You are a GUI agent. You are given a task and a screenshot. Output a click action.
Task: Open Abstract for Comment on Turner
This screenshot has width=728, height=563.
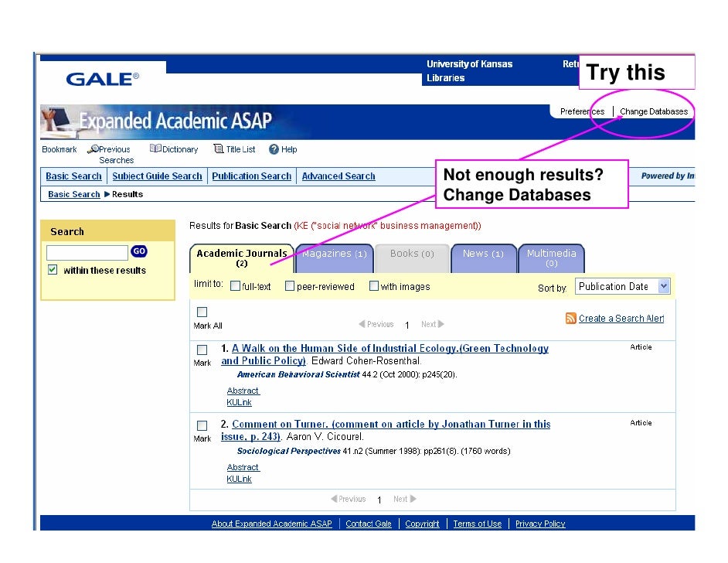click(x=243, y=467)
